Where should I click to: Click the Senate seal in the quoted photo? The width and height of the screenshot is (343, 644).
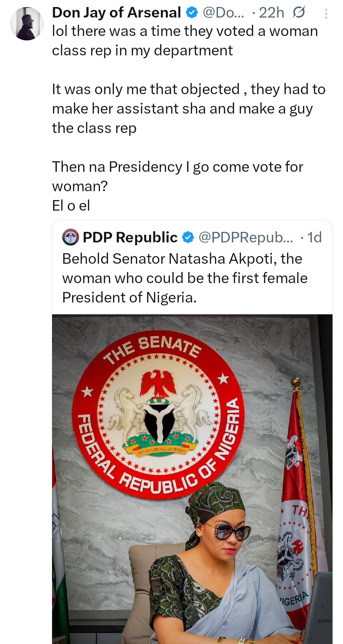tap(158, 413)
